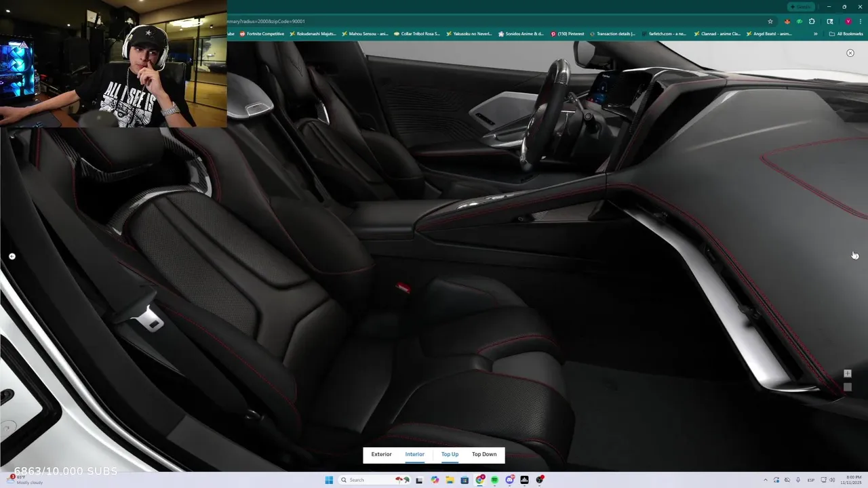Open the tab search side panel icon
The width and height of the screenshot is (868, 488).
coord(830,21)
